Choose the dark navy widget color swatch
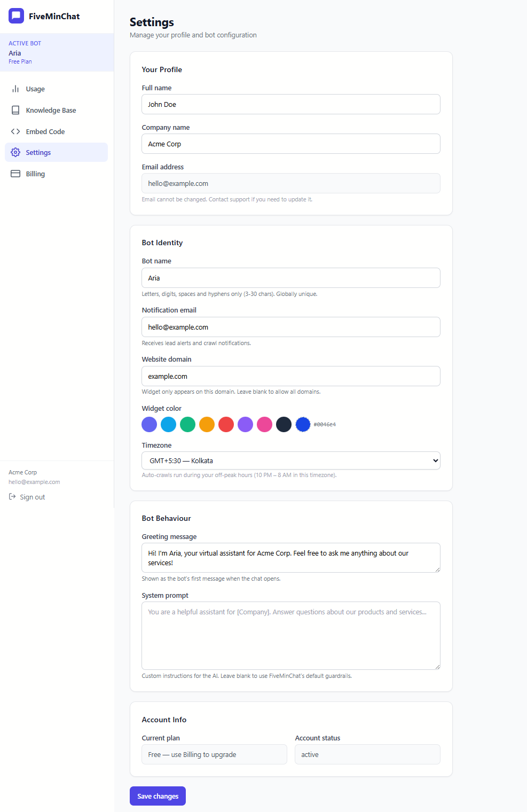Screen dimensions: 527x812 coord(284,424)
